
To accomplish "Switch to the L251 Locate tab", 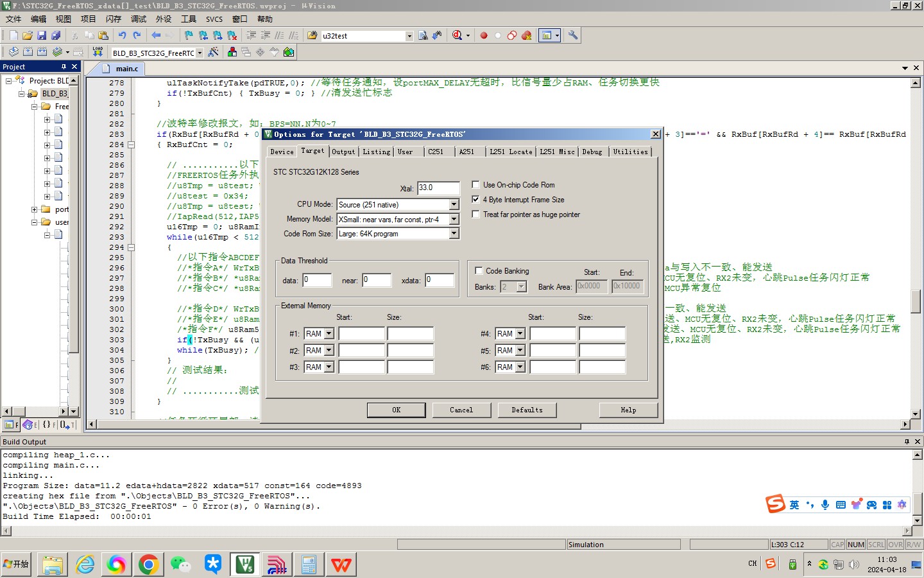I will (511, 152).
